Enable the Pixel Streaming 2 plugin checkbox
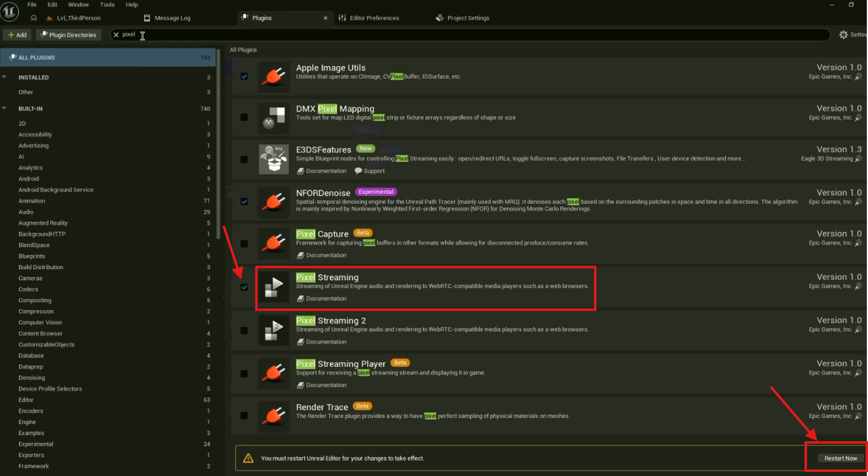 coord(244,330)
